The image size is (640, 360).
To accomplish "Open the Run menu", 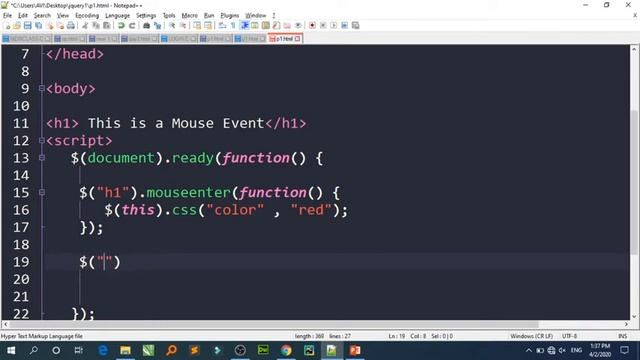I will [x=209, y=16].
